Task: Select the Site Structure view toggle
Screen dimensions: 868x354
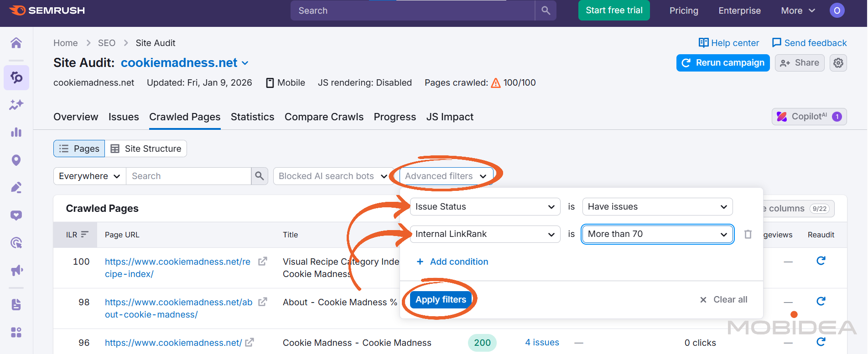Action: pos(146,149)
